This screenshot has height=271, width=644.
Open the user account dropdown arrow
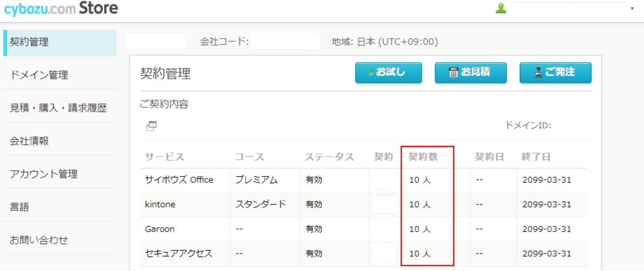coord(632,9)
